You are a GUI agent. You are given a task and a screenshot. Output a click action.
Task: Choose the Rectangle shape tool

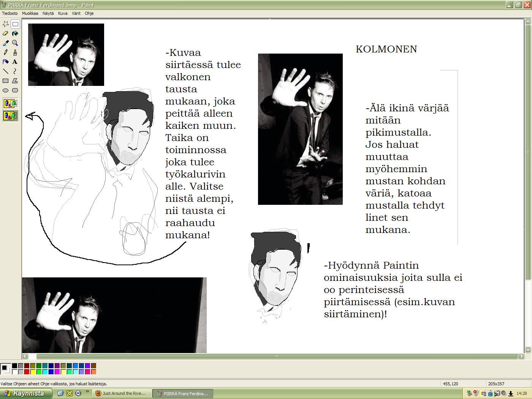6,81
